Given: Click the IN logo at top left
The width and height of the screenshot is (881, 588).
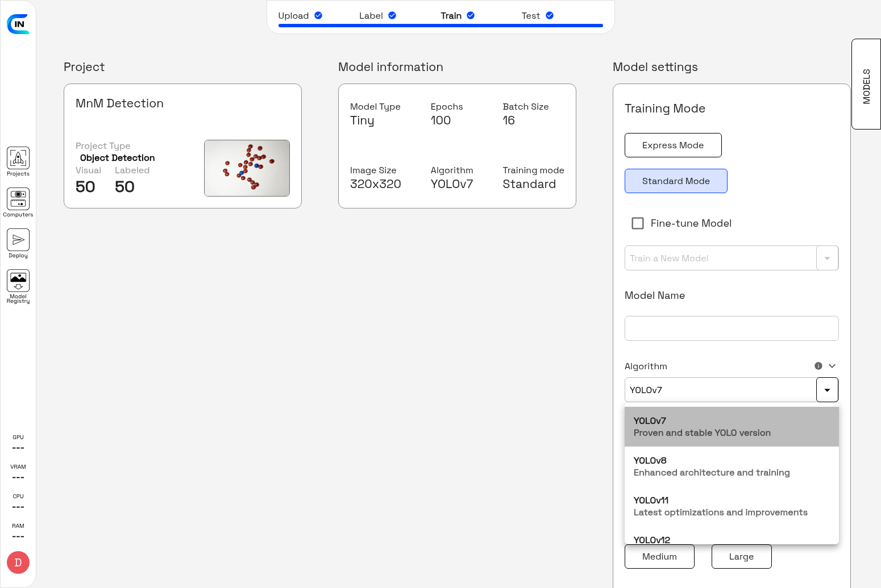Looking at the screenshot, I should pyautogui.click(x=18, y=24).
